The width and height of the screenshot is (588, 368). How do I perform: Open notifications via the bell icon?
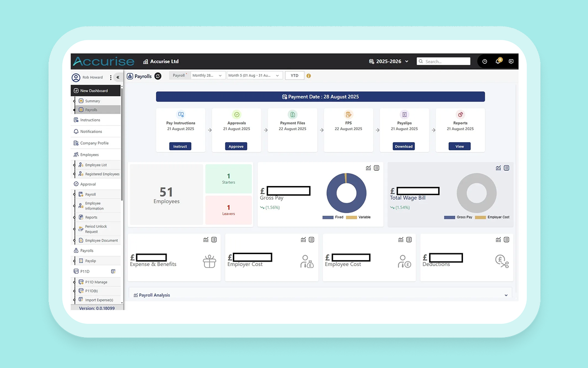tap(497, 61)
